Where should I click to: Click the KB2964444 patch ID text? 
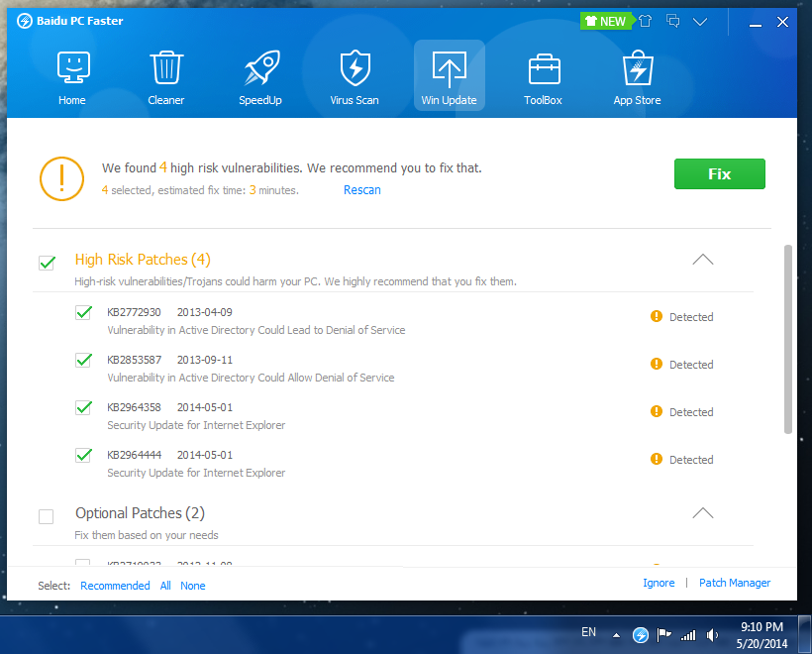tap(134, 456)
